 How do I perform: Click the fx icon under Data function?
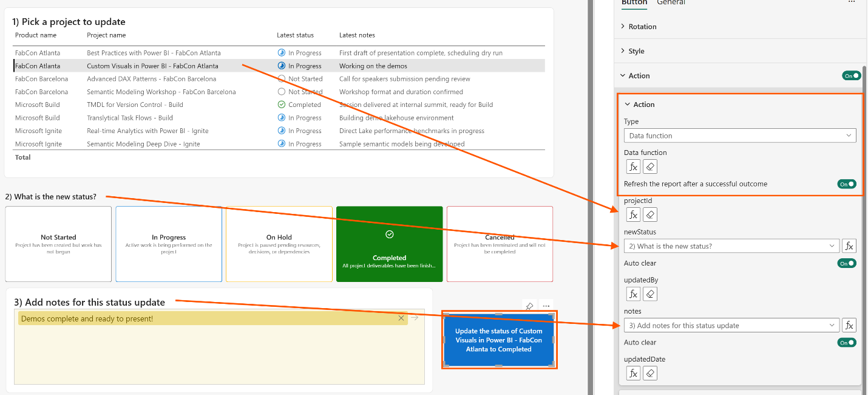[x=633, y=166]
